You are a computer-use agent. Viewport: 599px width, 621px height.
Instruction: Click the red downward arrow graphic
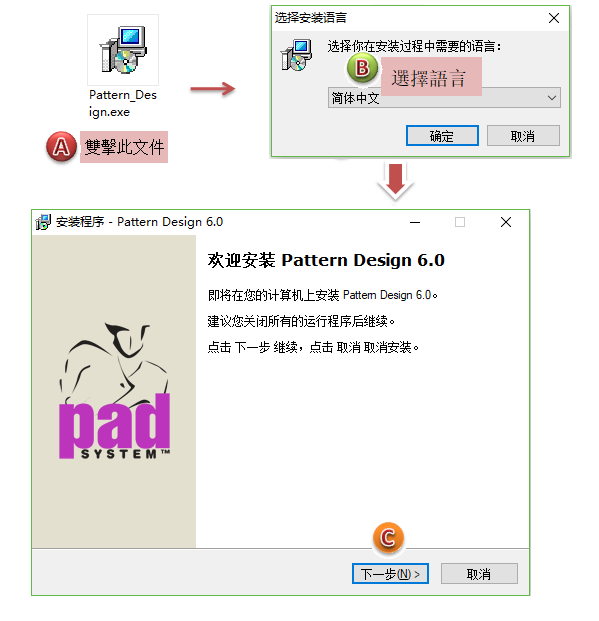pyautogui.click(x=395, y=180)
